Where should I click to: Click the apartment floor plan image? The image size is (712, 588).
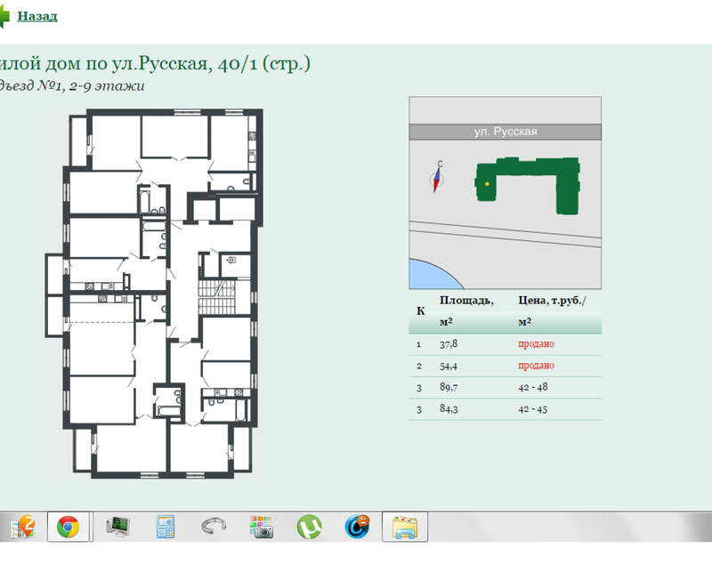(x=155, y=293)
